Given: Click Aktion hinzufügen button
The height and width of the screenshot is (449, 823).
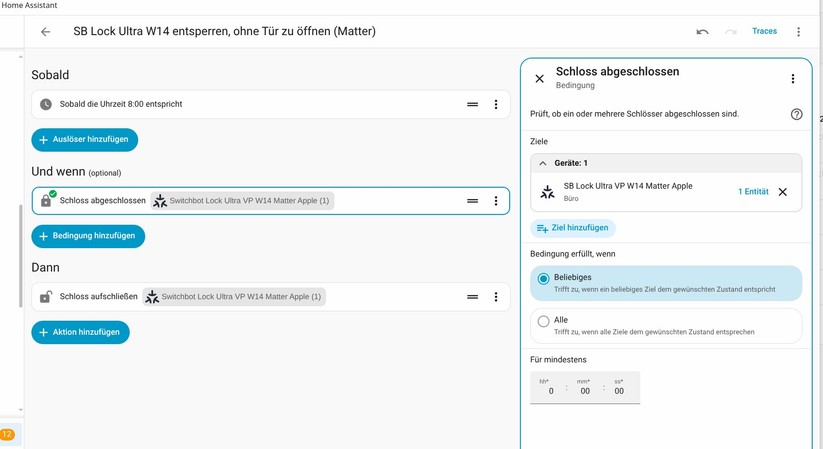Looking at the screenshot, I should [x=80, y=332].
